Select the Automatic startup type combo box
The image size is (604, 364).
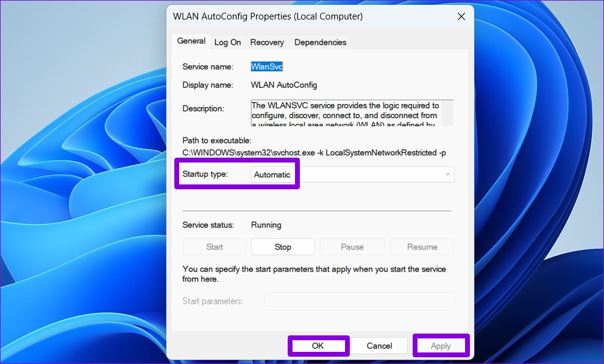pos(352,174)
